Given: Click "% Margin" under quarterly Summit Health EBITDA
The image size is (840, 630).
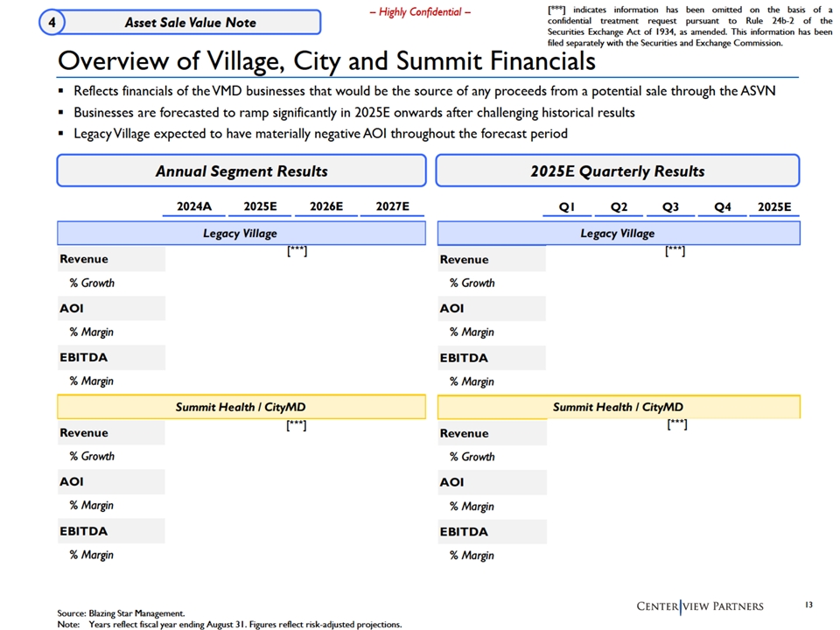Looking at the screenshot, I should pos(472,556).
